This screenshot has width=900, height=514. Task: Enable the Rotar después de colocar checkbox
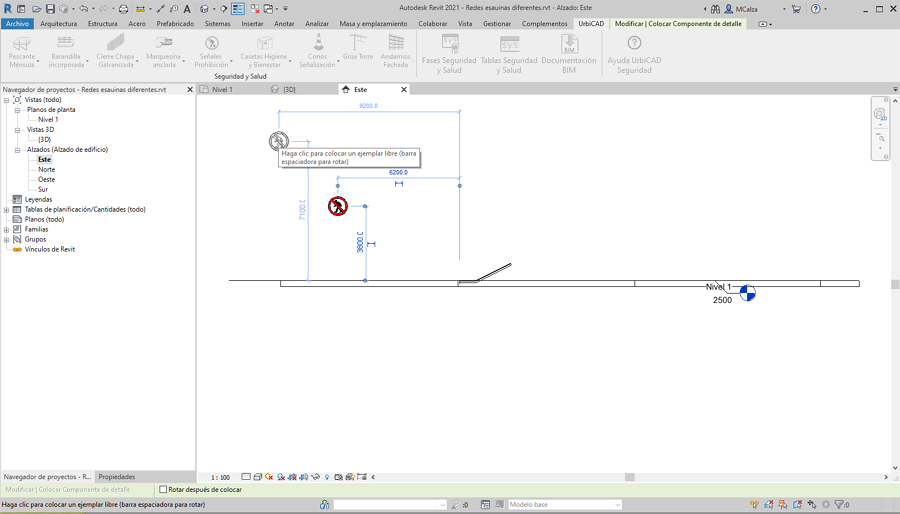164,490
